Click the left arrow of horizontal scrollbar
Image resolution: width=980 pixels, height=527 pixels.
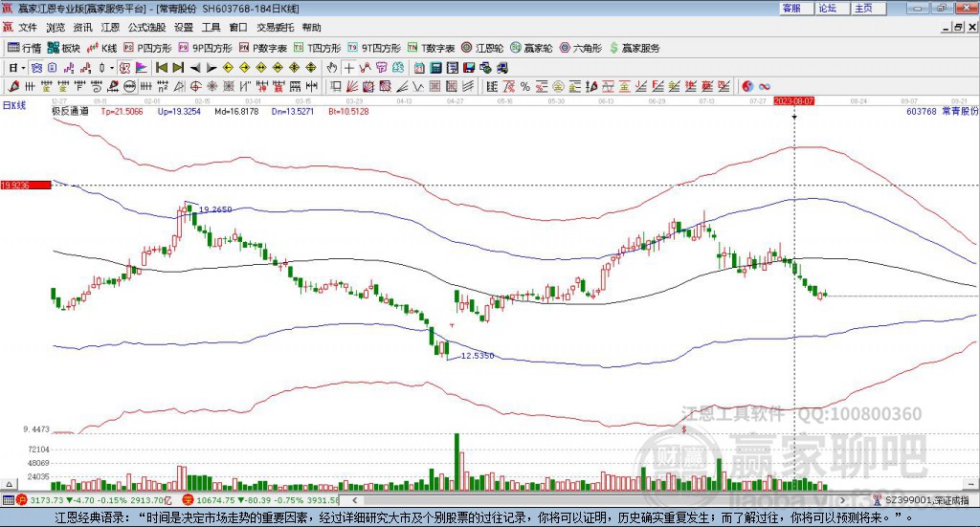tap(354, 500)
